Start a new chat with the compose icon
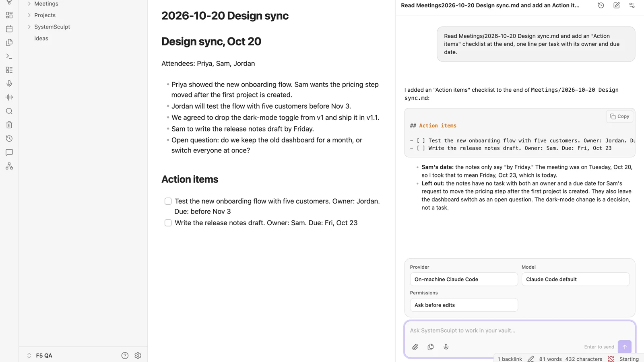The width and height of the screenshot is (644, 362). pos(617,5)
